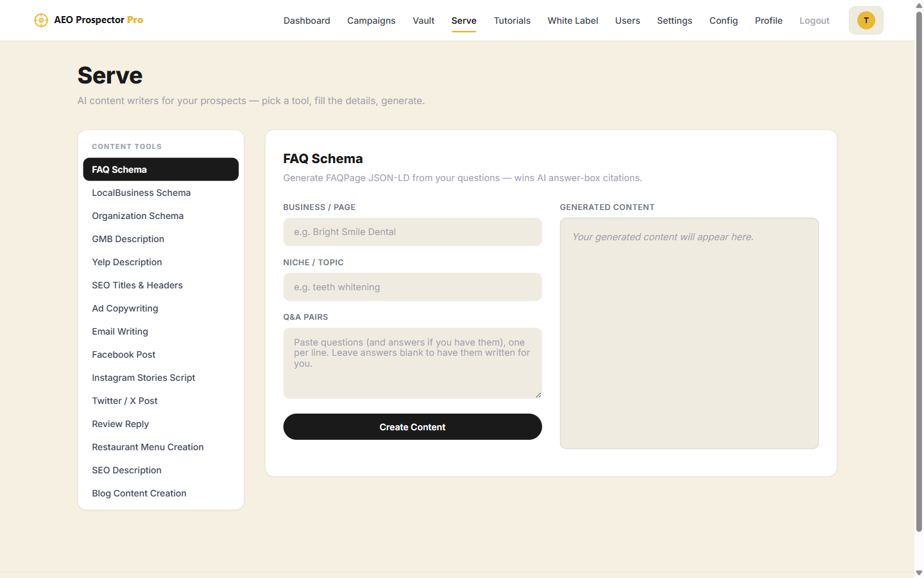Select the Email Writing tool
The height and width of the screenshot is (578, 924).
coord(161,331)
